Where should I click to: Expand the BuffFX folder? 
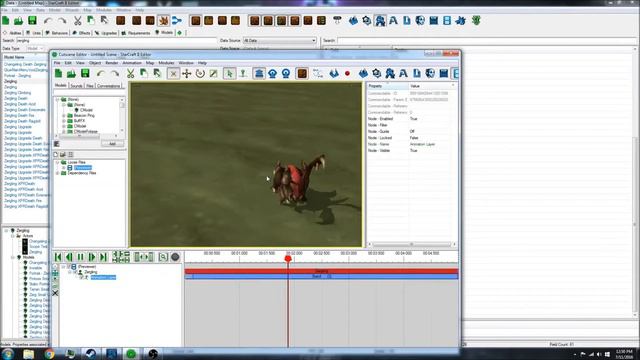point(64,121)
